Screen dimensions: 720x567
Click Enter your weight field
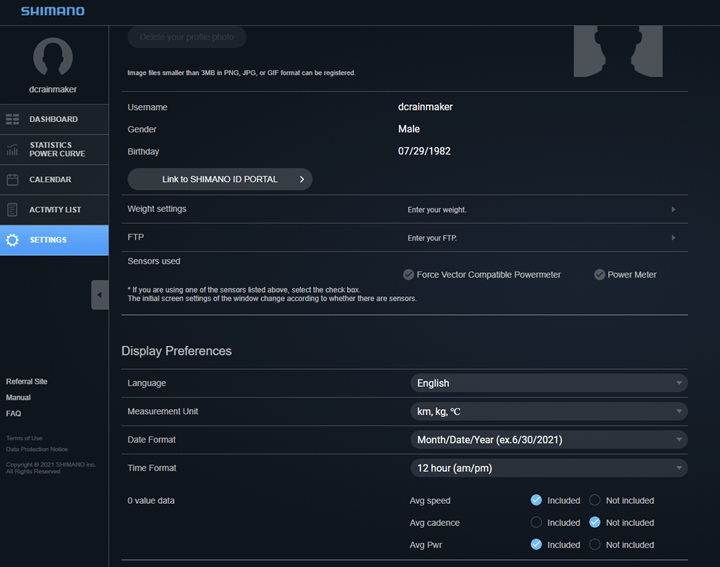[437, 210]
